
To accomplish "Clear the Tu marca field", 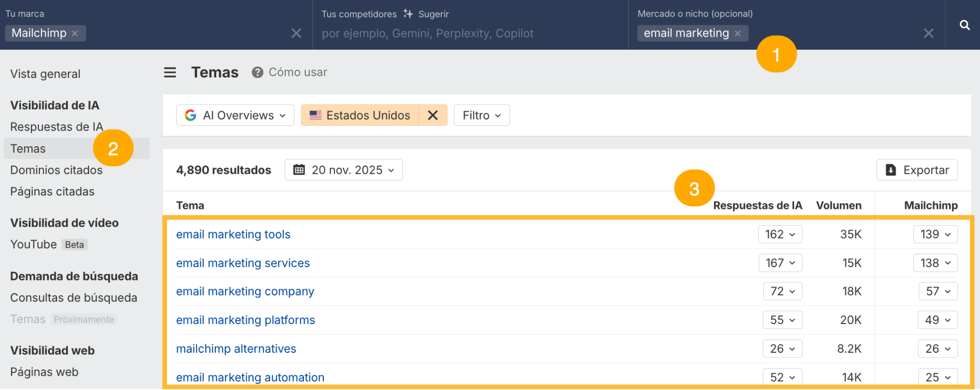I will (x=296, y=33).
